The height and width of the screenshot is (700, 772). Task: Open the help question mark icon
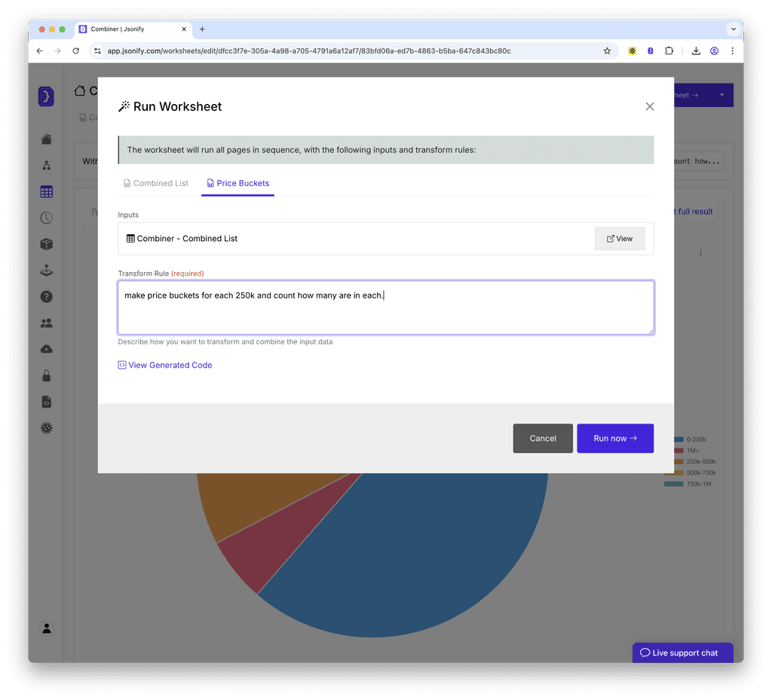coord(46,297)
